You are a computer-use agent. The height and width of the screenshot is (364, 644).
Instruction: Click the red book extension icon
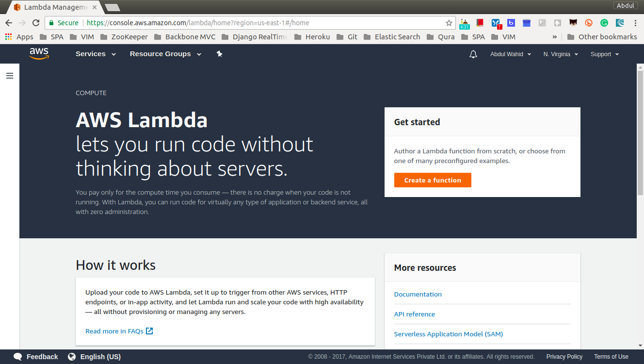(480, 23)
